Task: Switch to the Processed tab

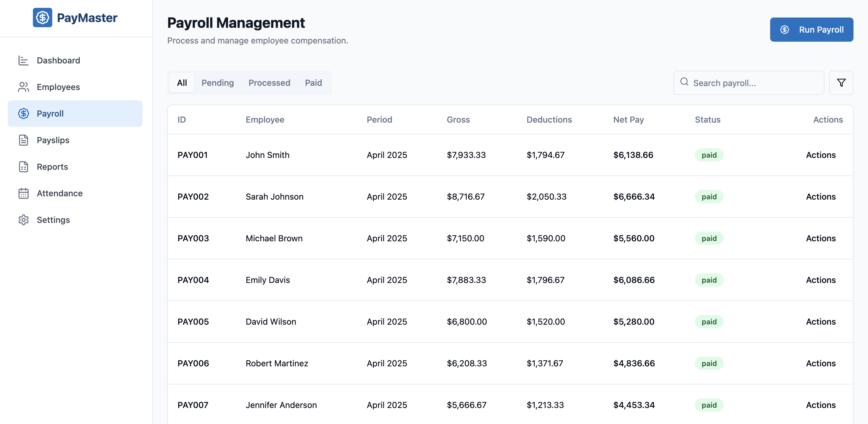Action: (269, 83)
